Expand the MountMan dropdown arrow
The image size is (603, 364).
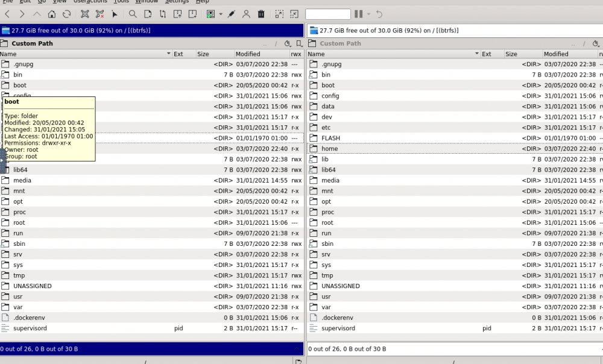[221, 14]
